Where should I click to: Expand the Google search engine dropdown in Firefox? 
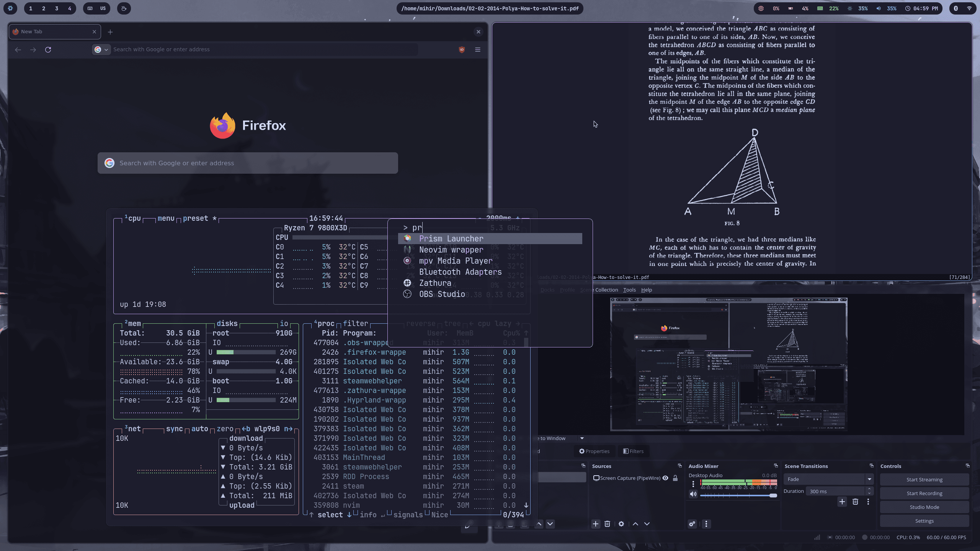click(x=101, y=49)
